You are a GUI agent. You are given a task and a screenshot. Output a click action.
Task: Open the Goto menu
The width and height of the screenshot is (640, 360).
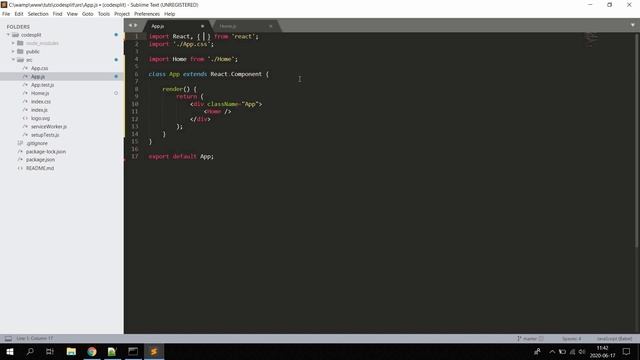pyautogui.click(x=88, y=14)
